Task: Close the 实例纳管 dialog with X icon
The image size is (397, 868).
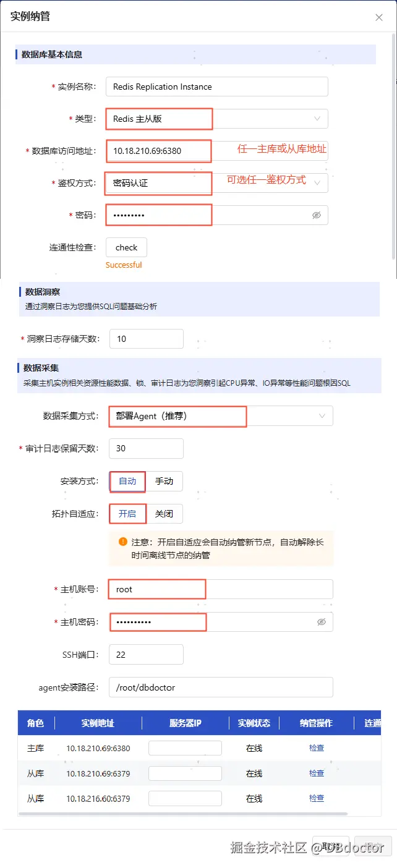Action: [x=379, y=17]
